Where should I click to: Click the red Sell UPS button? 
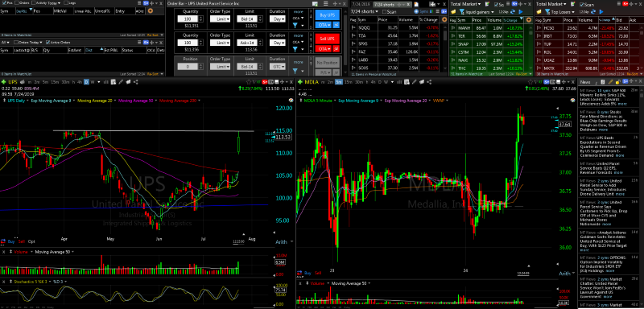[x=328, y=39]
